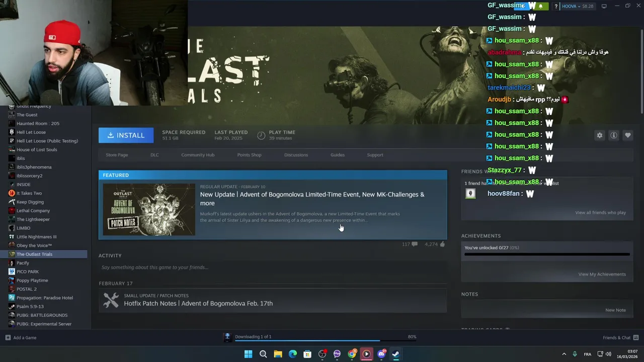Add game to favorites with heart icon

[x=628, y=135]
